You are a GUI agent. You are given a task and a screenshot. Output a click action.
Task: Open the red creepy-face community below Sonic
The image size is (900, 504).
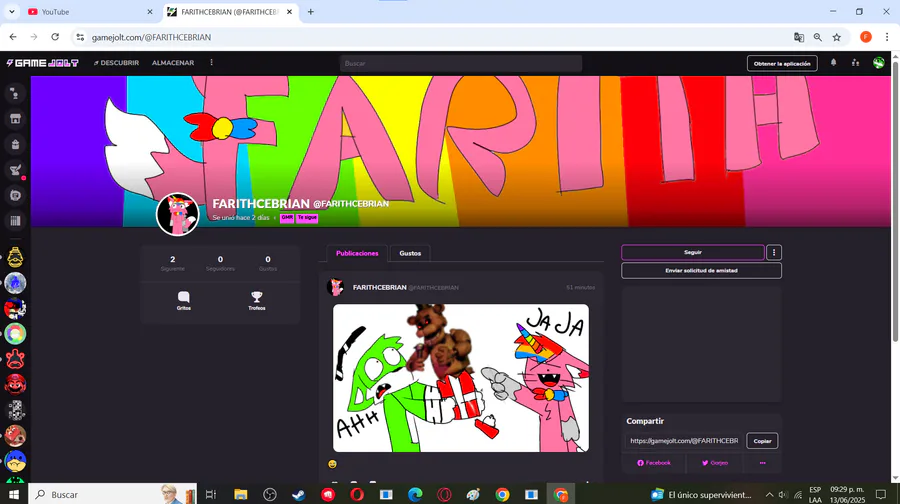point(15,308)
